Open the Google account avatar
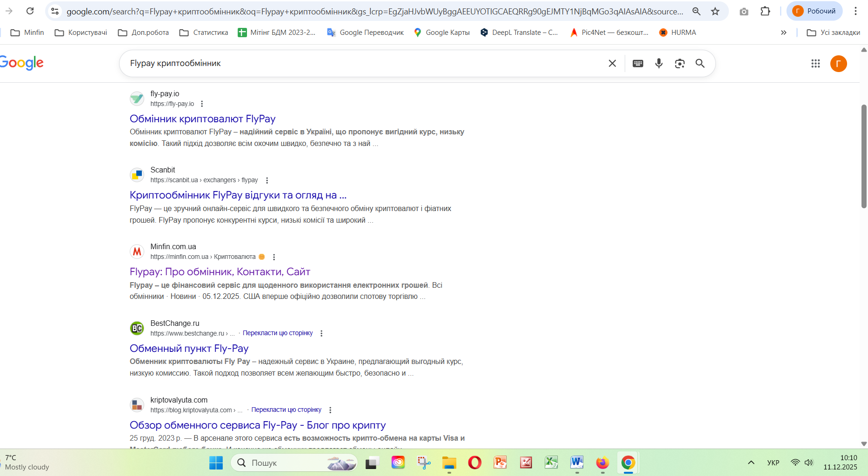Viewport: 868px width, 476px height. [x=839, y=64]
